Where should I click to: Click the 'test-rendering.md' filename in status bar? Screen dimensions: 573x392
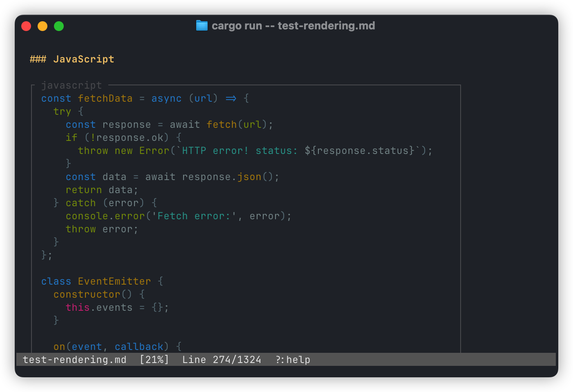tap(74, 360)
